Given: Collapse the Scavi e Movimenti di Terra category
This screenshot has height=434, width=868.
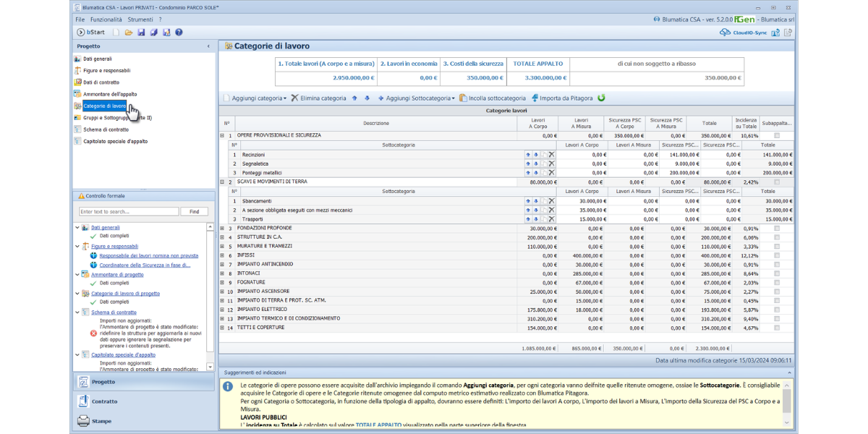Looking at the screenshot, I should click(223, 182).
